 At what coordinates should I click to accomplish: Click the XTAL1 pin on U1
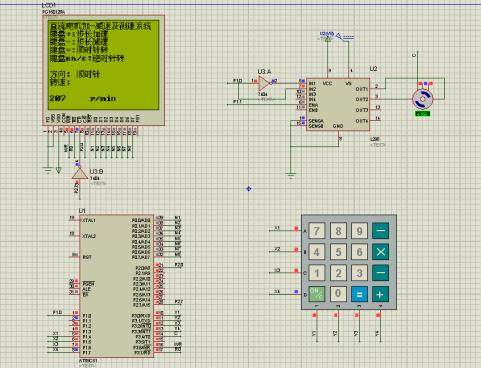pyautogui.click(x=89, y=220)
